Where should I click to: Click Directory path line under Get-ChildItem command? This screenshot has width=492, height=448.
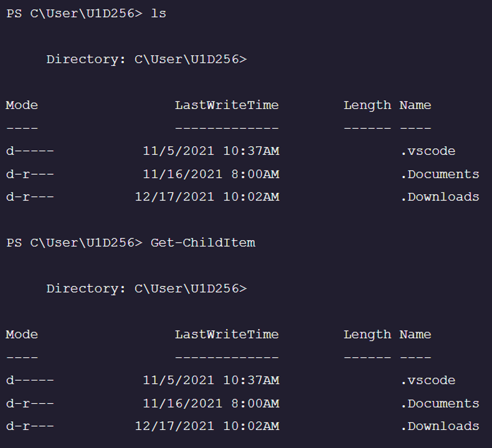[146, 289]
